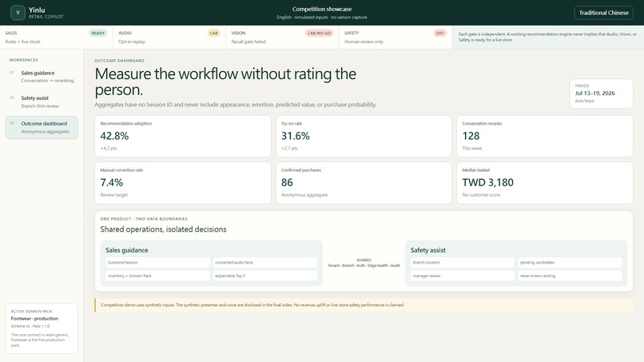Click the Inventory + Domain Pack chip
The image size is (644, 362).
(x=157, y=276)
